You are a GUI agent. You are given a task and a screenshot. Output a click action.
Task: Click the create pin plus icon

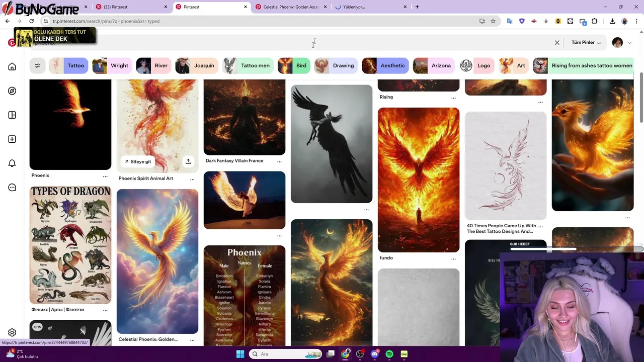pos(12,139)
